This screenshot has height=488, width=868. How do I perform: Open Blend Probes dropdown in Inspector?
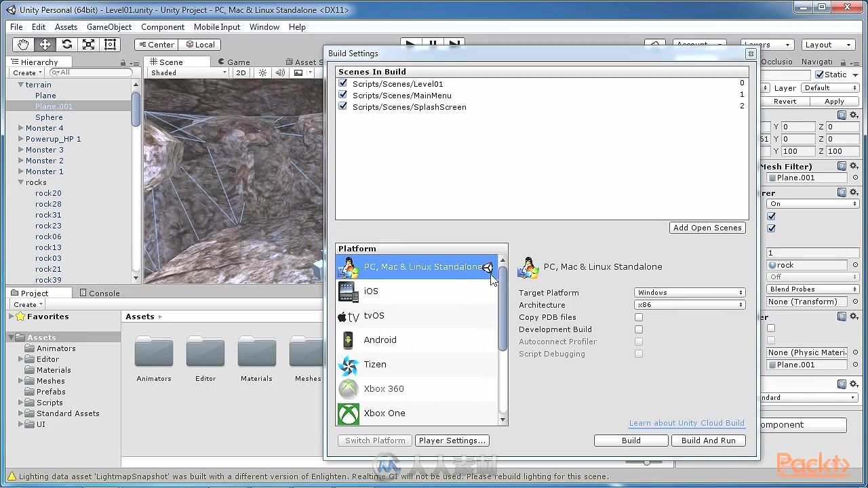[x=813, y=289]
